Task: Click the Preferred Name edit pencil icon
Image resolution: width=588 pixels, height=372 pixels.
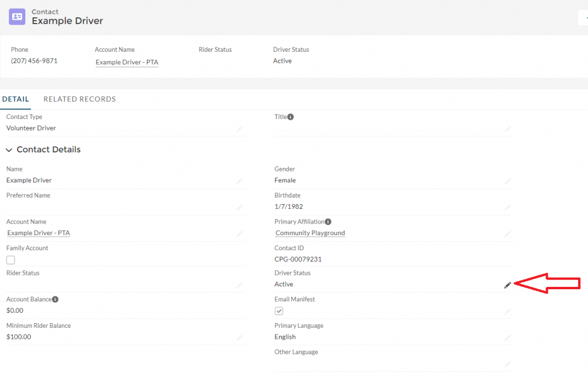Action: click(x=239, y=208)
